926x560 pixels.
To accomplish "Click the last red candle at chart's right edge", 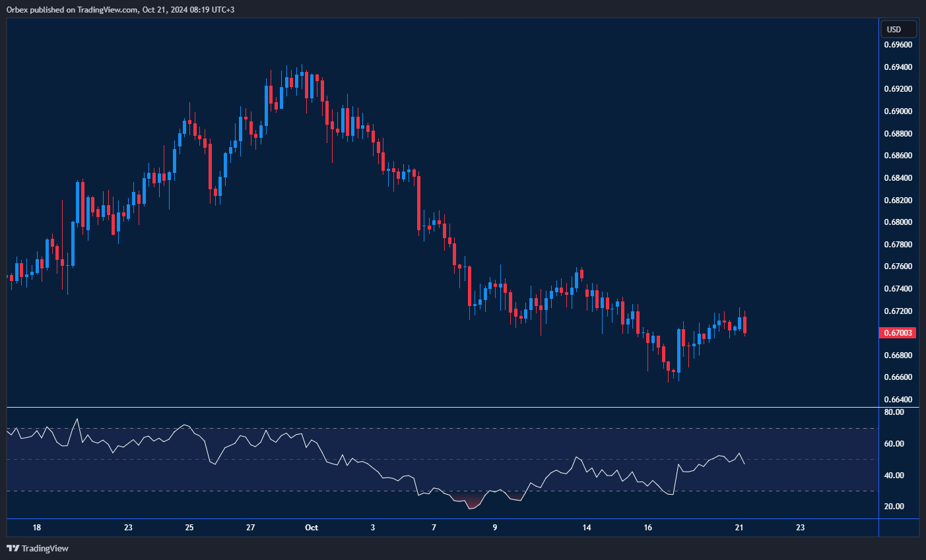I will [x=744, y=325].
